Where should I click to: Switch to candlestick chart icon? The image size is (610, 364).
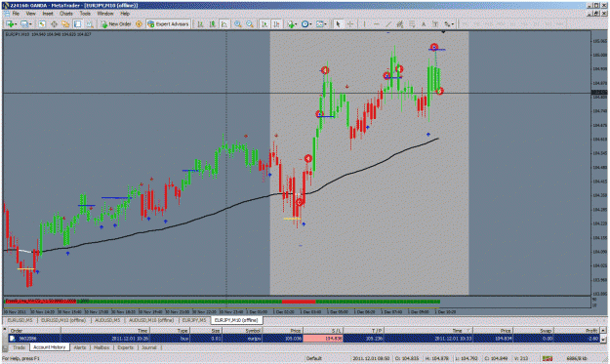pyautogui.click(x=213, y=24)
